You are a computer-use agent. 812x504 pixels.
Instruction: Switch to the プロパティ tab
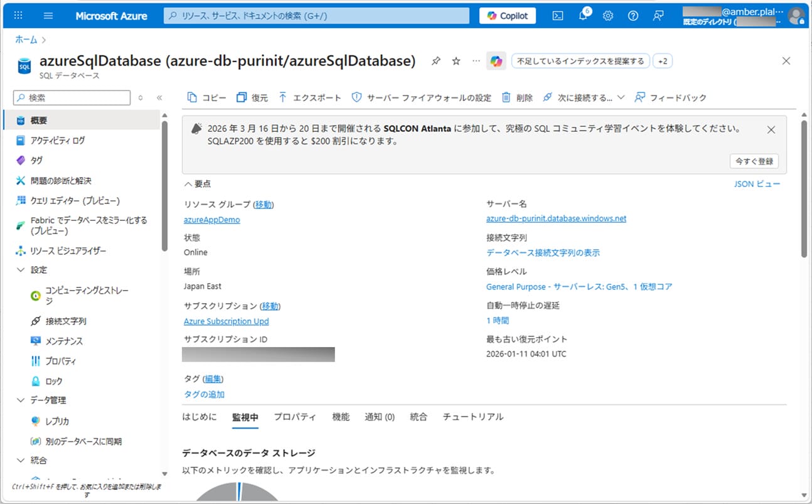pos(295,417)
